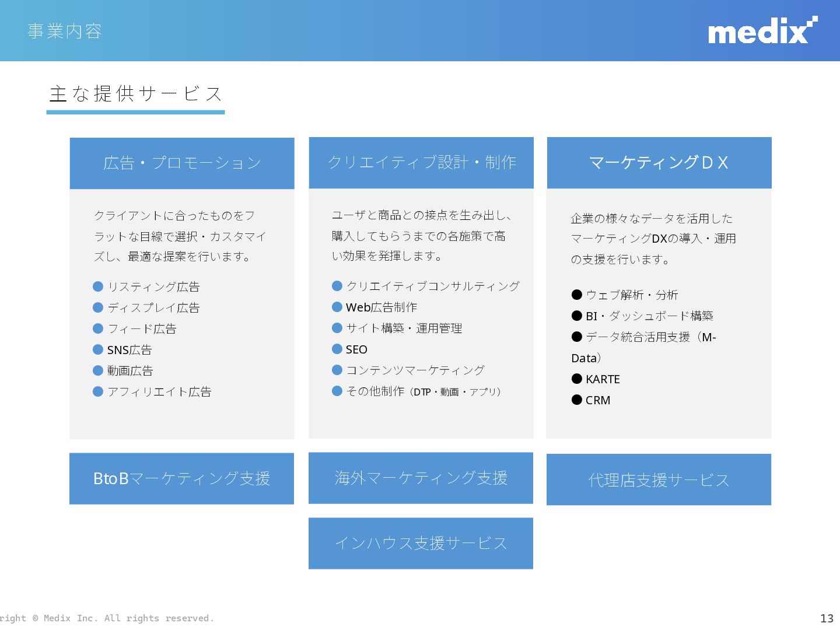Open the 代理店支援サービス box
Viewport: 840px width, 630px height.
pos(659,480)
